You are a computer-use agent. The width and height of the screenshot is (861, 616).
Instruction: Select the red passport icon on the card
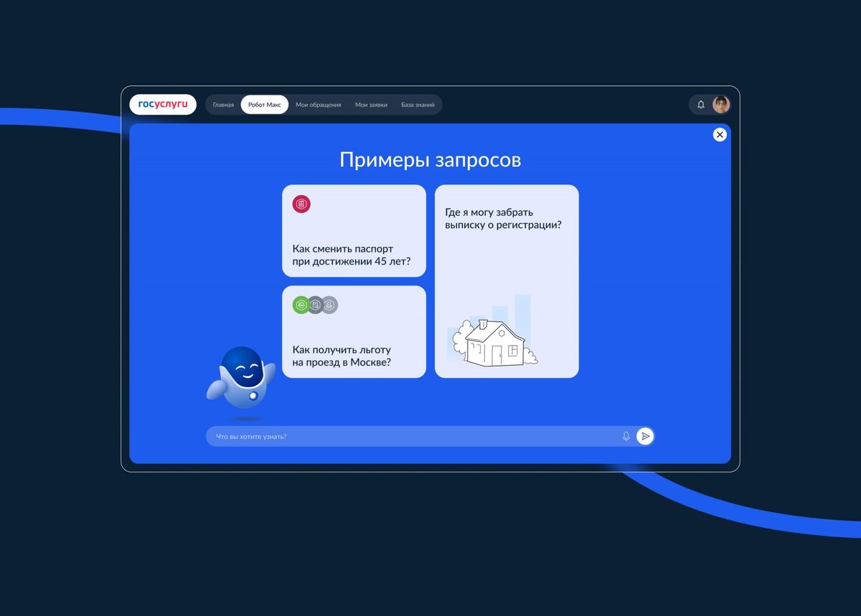point(301,204)
